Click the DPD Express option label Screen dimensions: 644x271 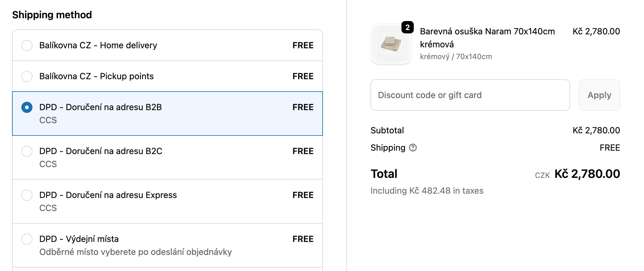coord(108,195)
